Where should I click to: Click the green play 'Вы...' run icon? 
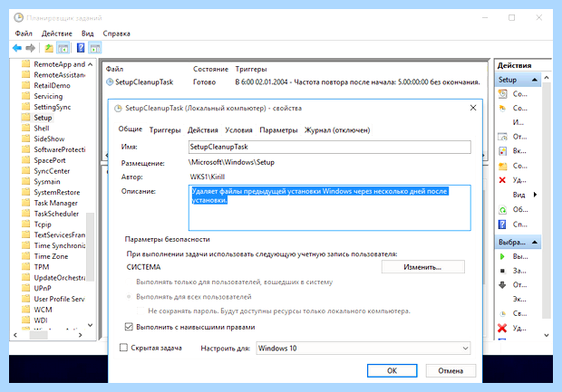point(502,257)
